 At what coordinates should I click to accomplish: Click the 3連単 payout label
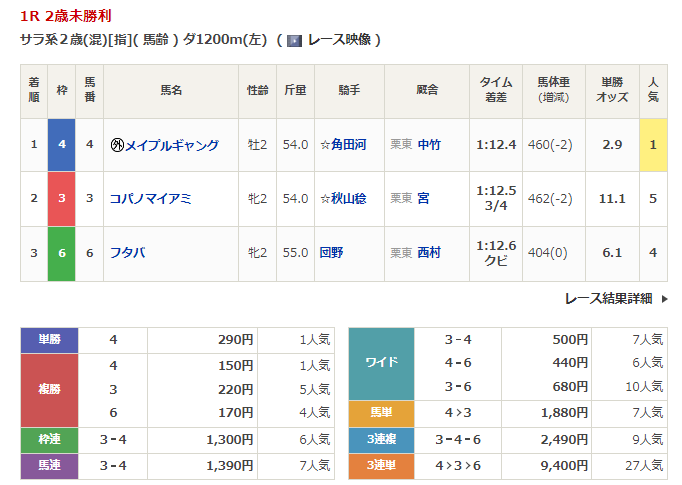pos(381,464)
